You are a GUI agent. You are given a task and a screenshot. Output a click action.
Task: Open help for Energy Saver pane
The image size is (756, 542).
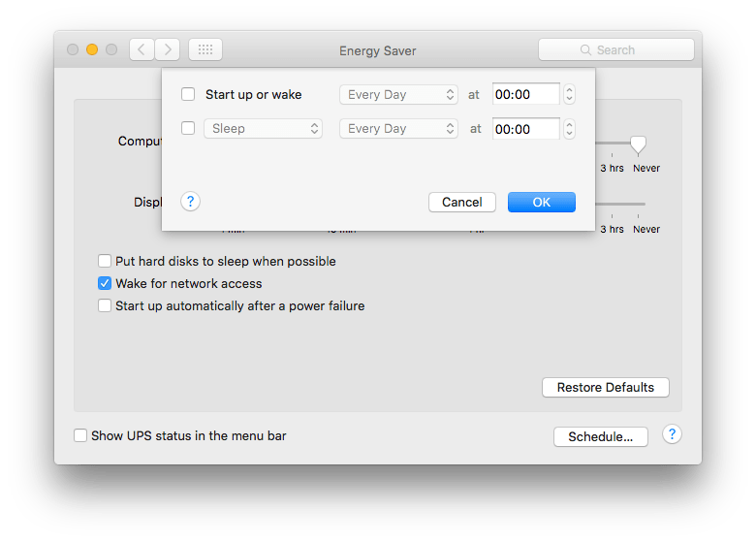point(672,434)
